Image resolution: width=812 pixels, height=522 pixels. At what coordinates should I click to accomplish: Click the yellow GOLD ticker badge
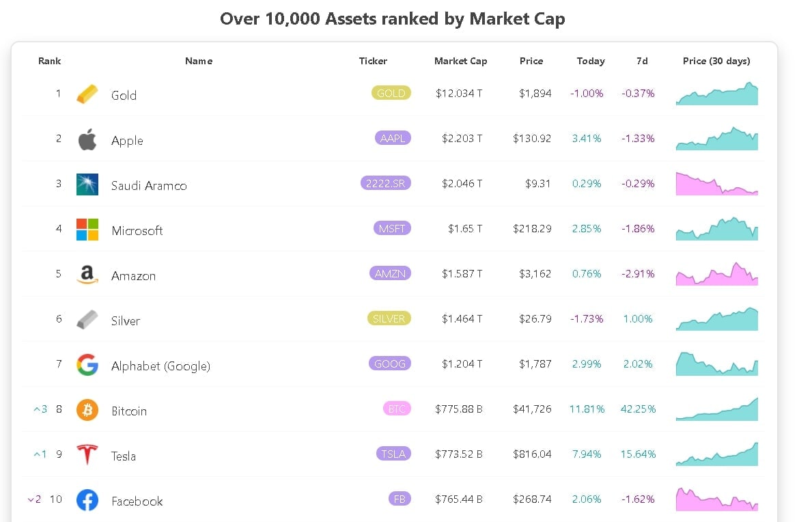point(391,93)
